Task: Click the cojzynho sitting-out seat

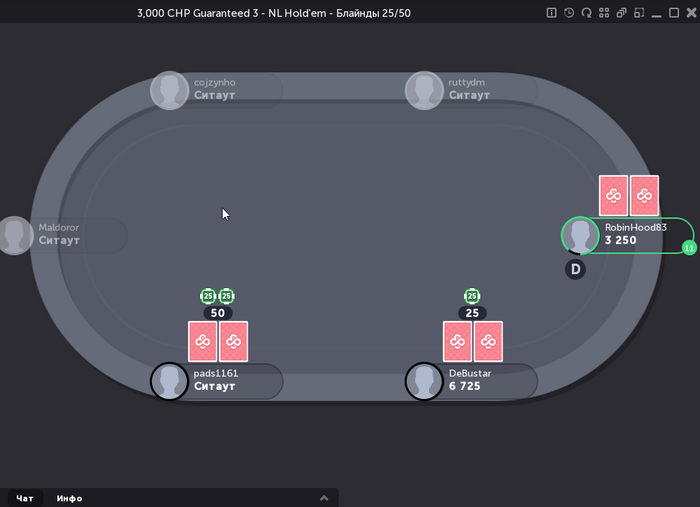Action: click(x=217, y=90)
